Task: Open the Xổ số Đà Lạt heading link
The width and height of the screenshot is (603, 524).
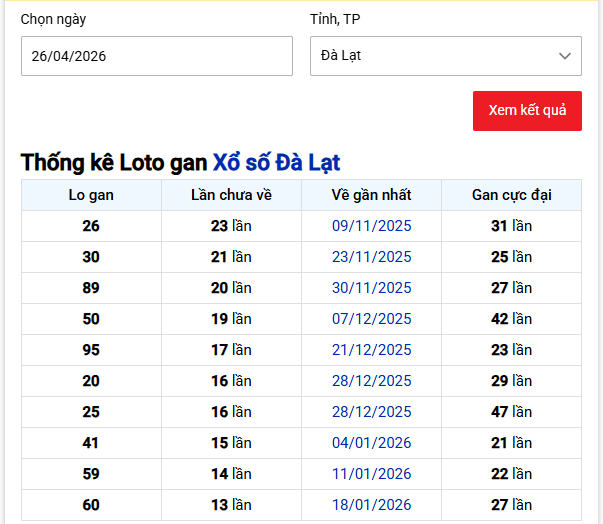Action: click(277, 162)
